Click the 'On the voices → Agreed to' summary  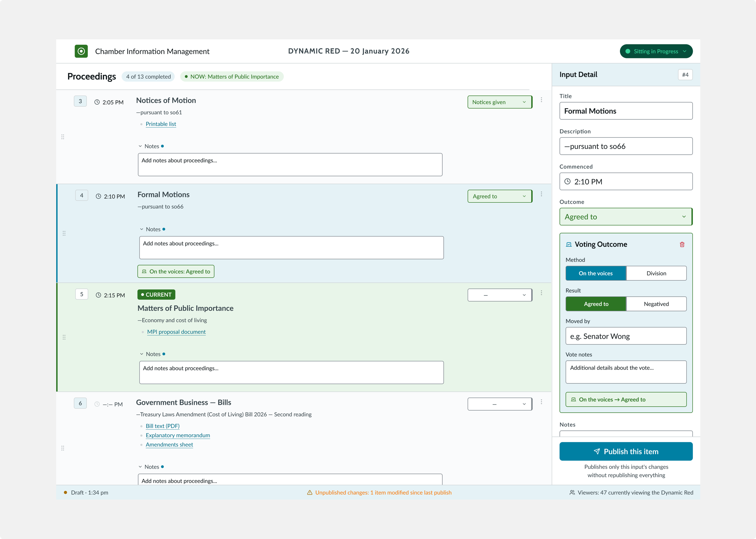pos(626,400)
